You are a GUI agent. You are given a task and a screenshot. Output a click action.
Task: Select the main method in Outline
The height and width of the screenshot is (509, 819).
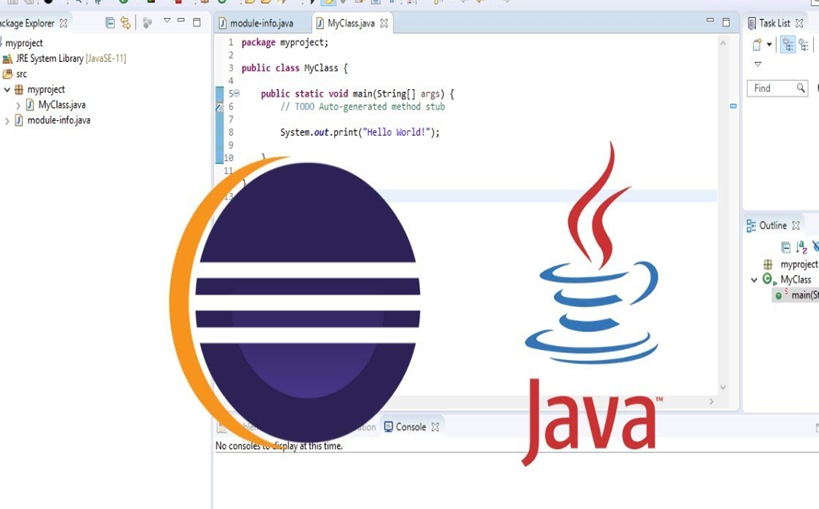click(796, 295)
